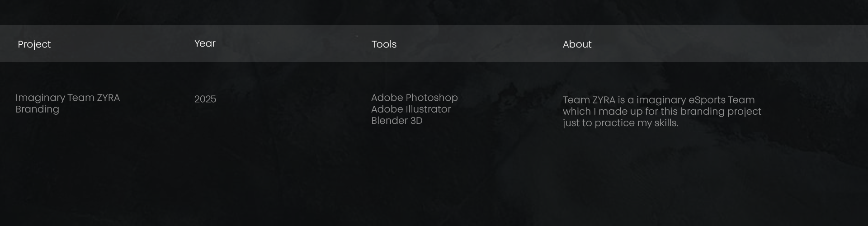Click ZYRA in the project title

coord(108,98)
